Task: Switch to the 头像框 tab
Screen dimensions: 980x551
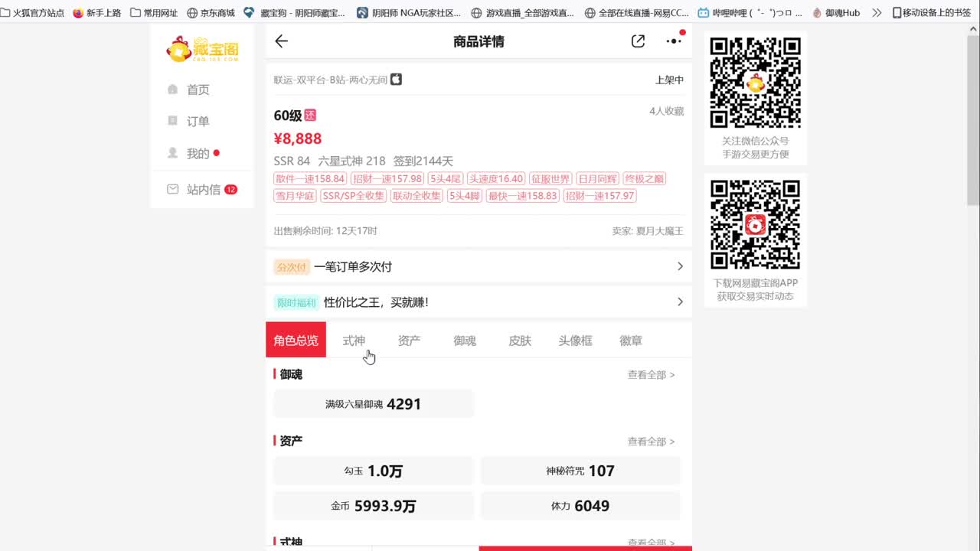Action: coord(575,341)
